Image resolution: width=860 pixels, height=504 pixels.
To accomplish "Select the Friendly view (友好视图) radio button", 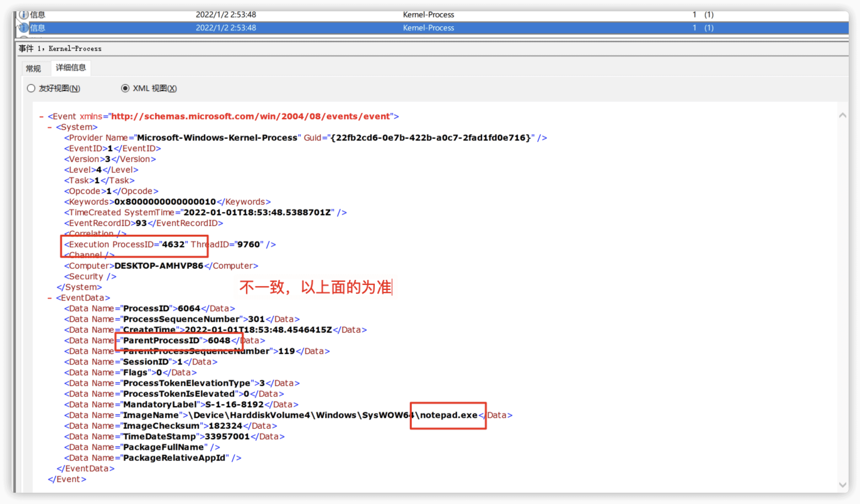I will click(x=31, y=88).
